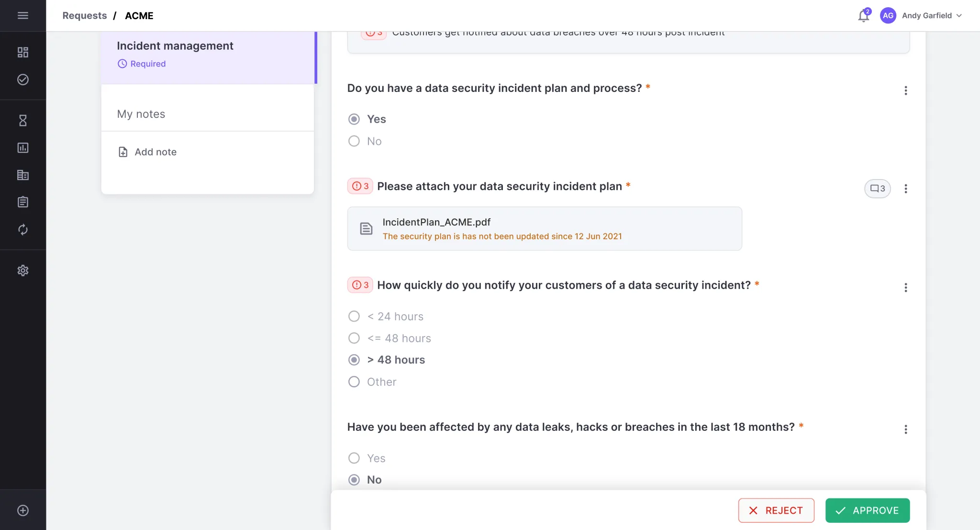Image resolution: width=980 pixels, height=530 pixels.
Task: Open the settings gear icon in sidebar
Action: [22, 271]
